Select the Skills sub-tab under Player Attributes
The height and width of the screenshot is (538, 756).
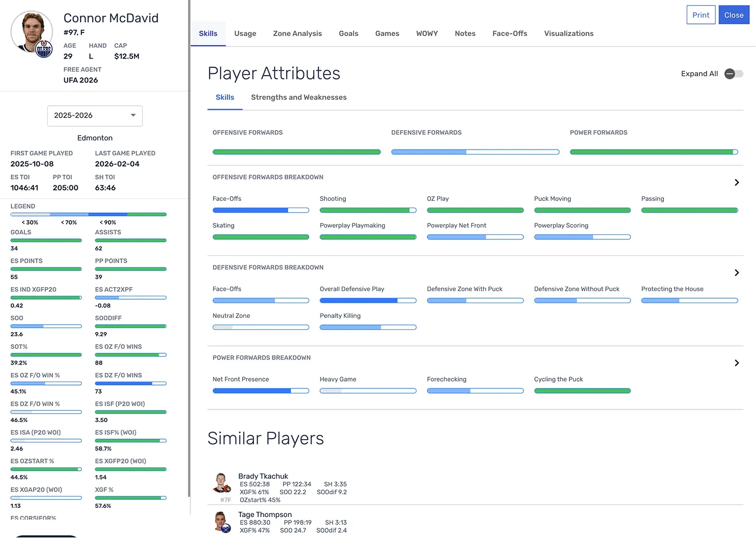coord(225,97)
